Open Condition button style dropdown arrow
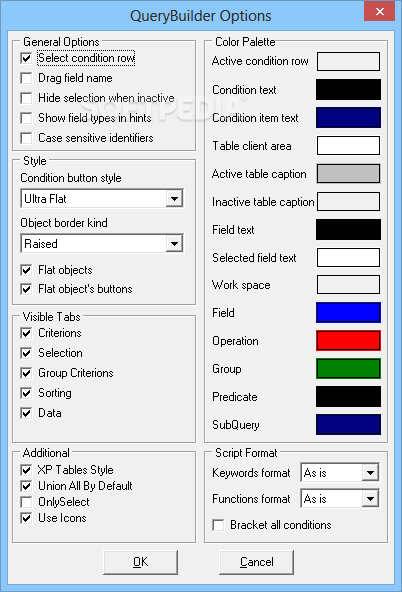The width and height of the screenshot is (402, 592). pyautogui.click(x=174, y=199)
